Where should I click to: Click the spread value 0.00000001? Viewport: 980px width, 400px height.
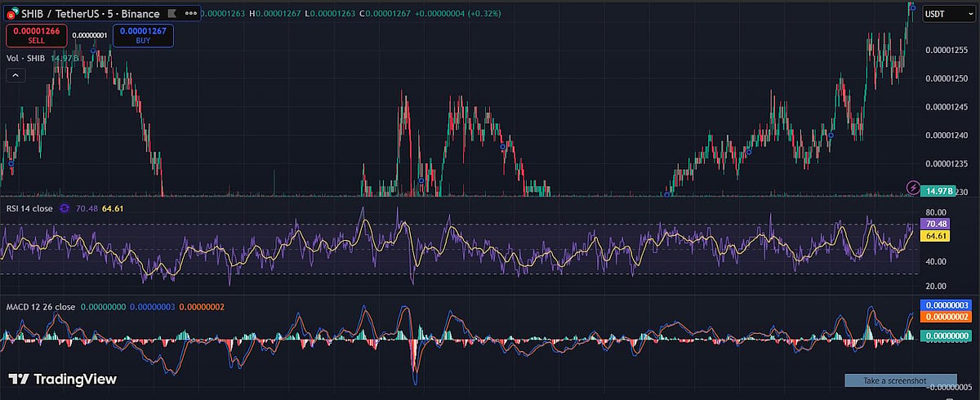tap(89, 35)
